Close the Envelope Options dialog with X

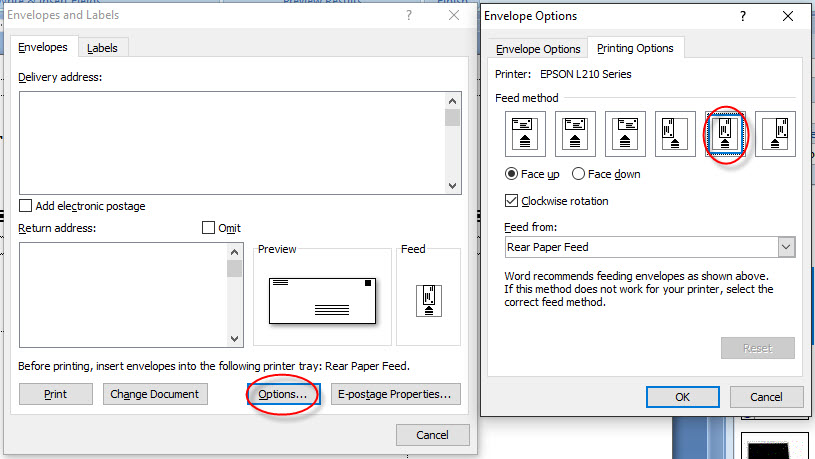point(788,17)
